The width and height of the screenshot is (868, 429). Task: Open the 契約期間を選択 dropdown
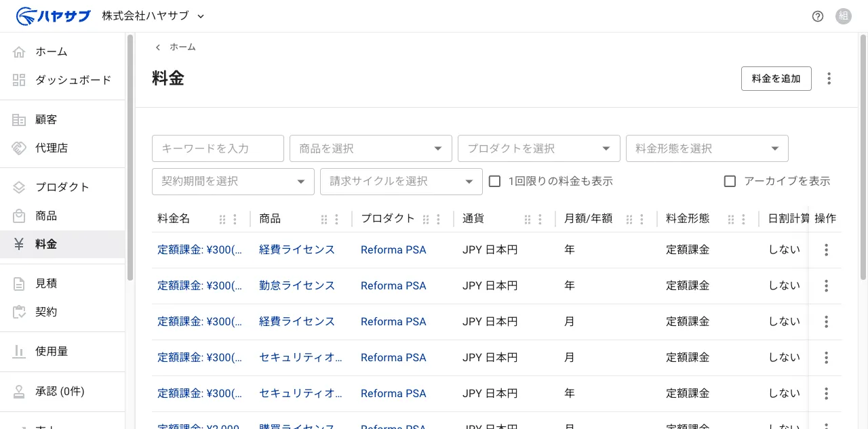click(x=233, y=182)
